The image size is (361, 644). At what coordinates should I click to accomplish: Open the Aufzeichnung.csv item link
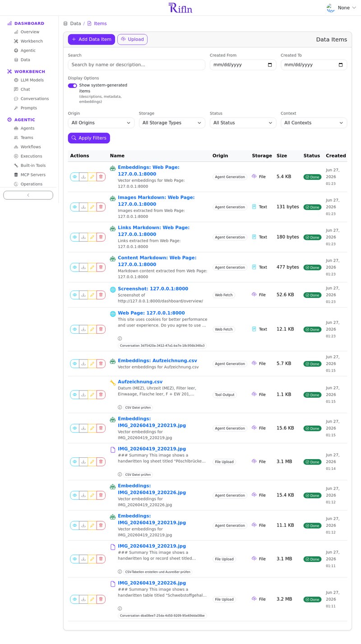tap(140, 382)
